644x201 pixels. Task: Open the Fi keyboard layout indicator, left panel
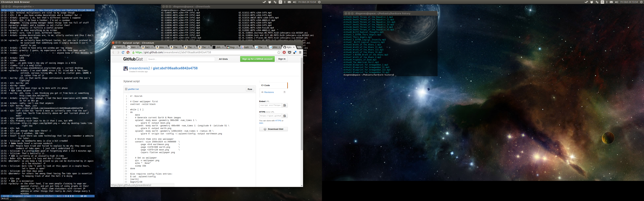[280, 2]
